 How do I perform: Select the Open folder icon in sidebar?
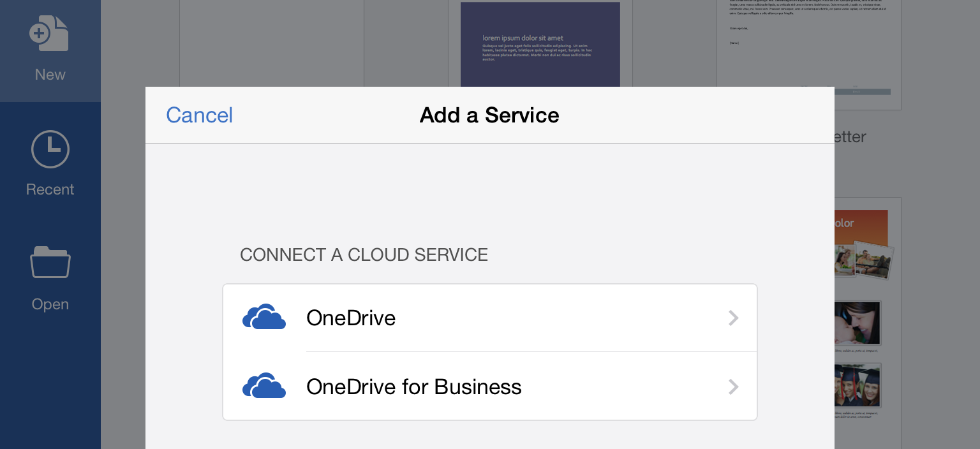[x=50, y=262]
